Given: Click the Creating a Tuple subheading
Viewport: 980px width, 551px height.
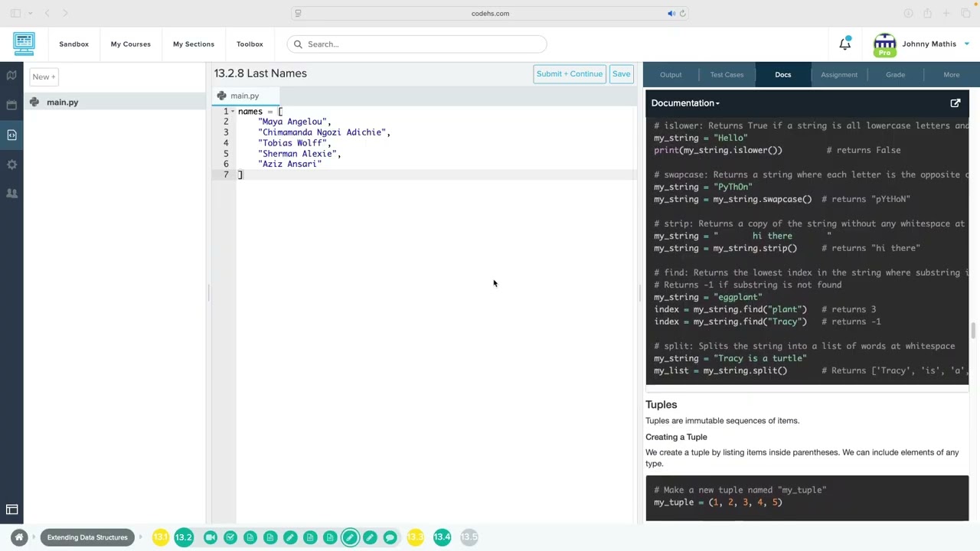Looking at the screenshot, I should (x=676, y=437).
